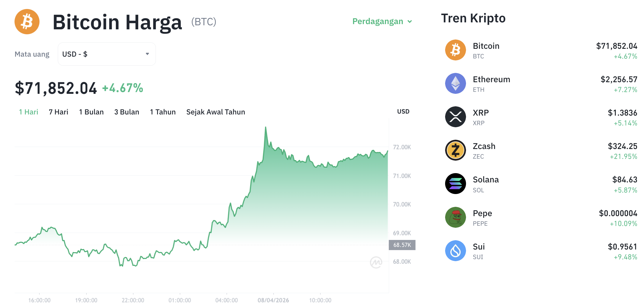
Task: Switch to Sejak Awal Tahun view
Action: coord(215,112)
